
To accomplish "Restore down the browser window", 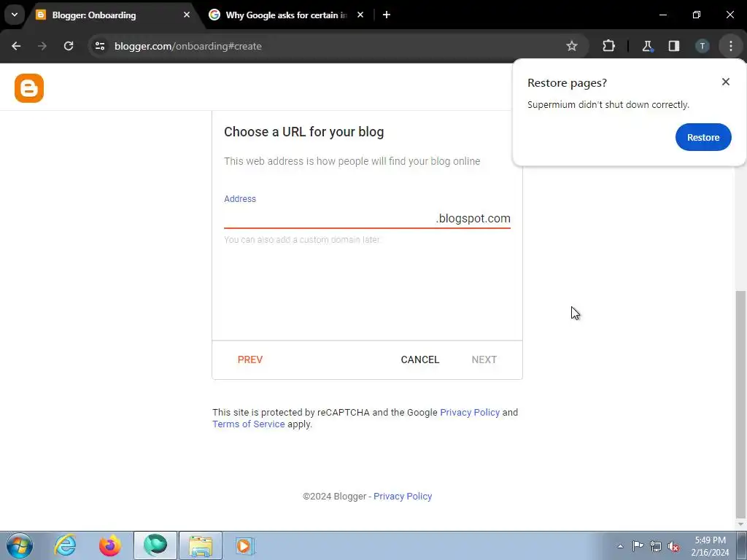I will pos(697,15).
